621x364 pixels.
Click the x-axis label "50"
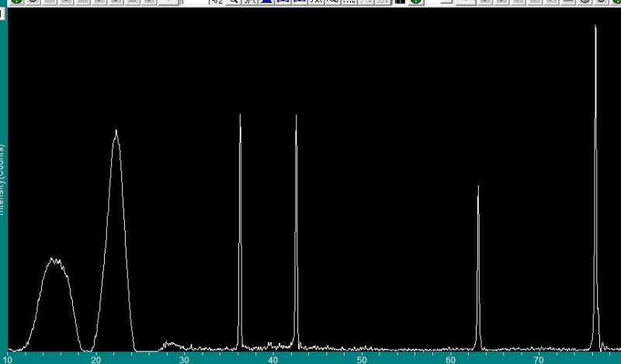362,360
